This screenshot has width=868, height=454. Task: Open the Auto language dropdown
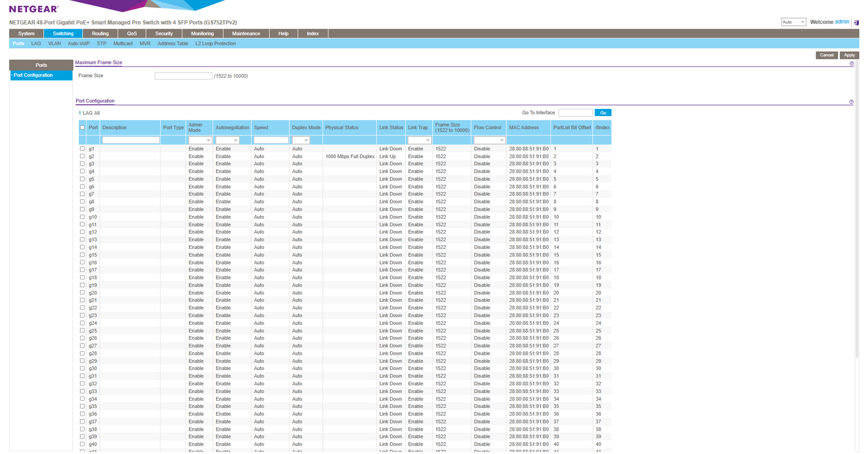pos(793,22)
